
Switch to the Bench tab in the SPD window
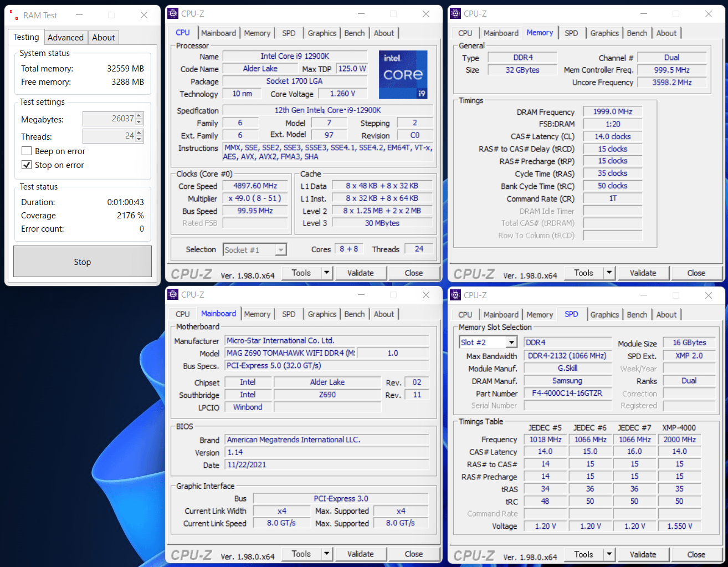(637, 315)
